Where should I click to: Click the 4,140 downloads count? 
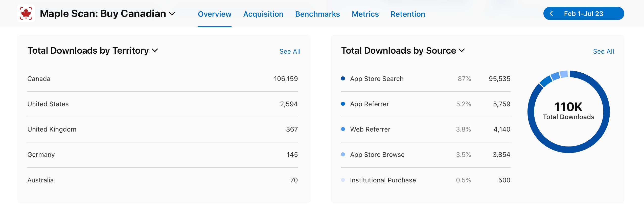tap(502, 129)
